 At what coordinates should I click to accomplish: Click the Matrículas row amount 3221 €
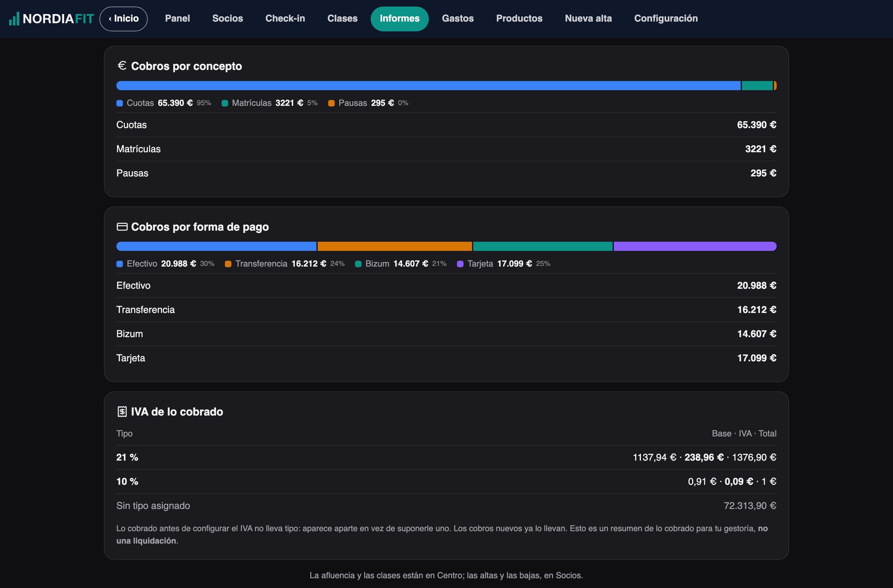[x=761, y=149]
